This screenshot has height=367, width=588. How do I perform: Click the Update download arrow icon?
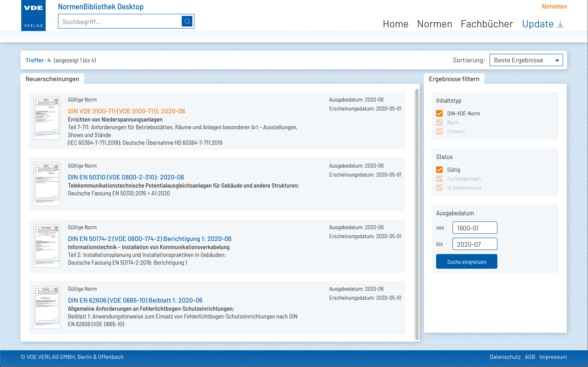pyautogui.click(x=560, y=24)
